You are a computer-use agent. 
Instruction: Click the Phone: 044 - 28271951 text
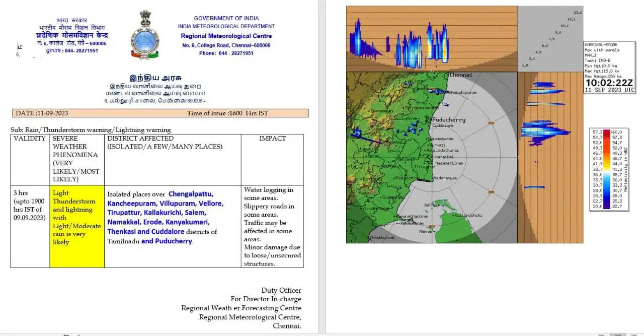tap(226, 53)
